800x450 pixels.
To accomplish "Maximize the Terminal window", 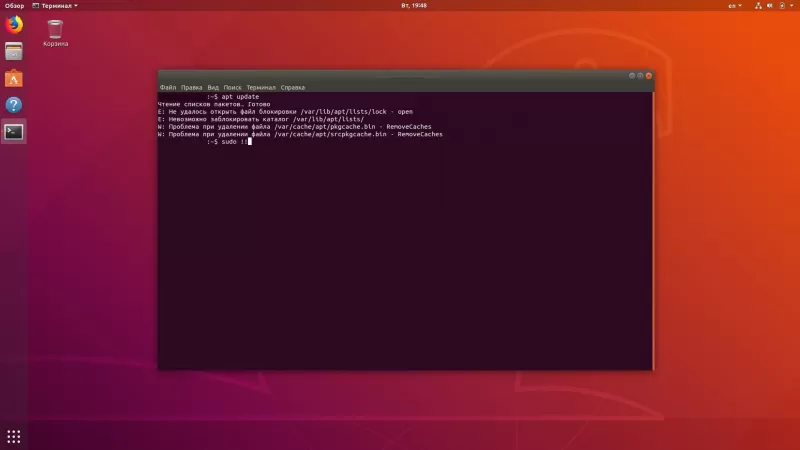I will pos(640,76).
